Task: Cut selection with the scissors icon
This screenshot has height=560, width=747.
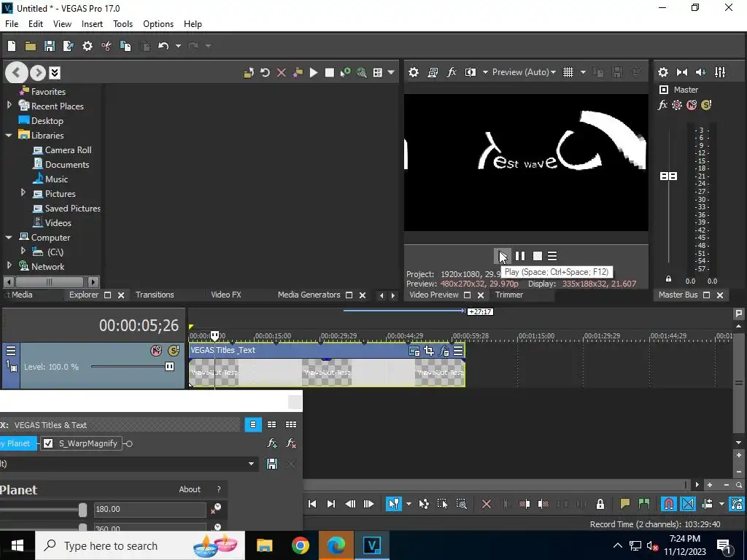Action: 107,46
